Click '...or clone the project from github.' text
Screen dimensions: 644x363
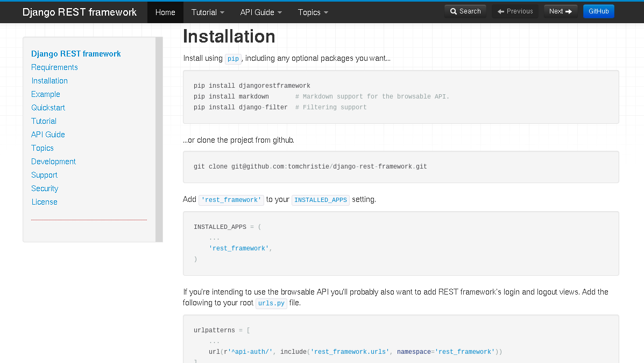(x=239, y=140)
